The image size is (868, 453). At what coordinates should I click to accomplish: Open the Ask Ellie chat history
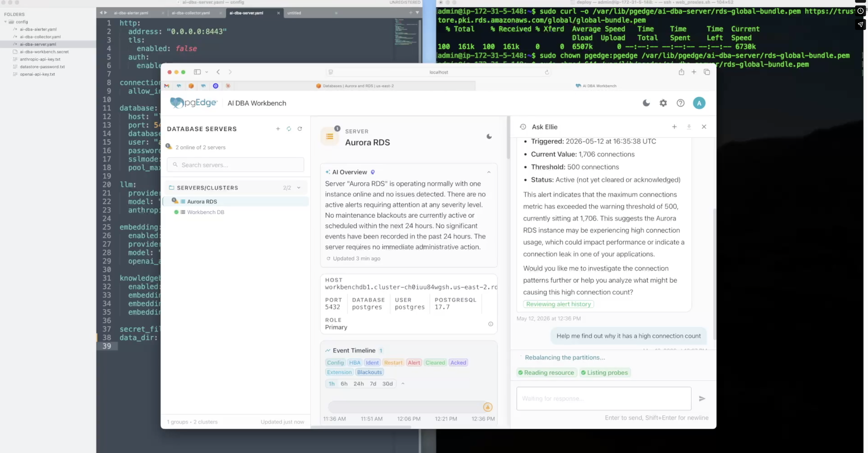(523, 127)
